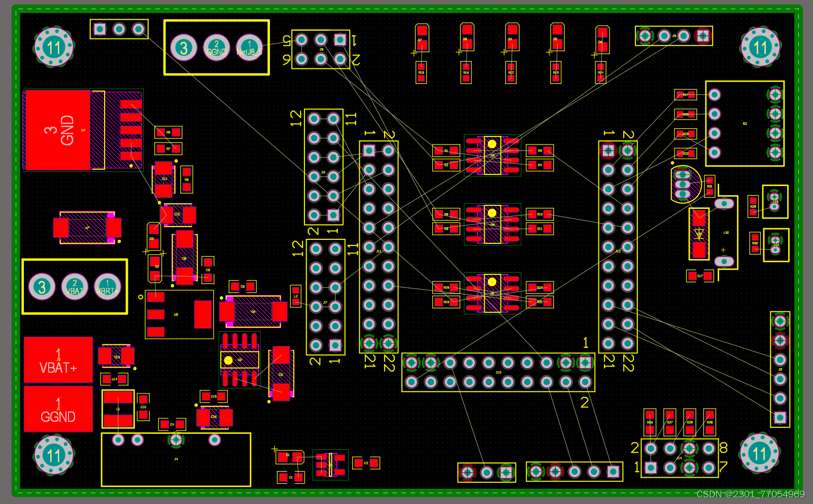Select the bottom-right mounting hole 11
Screen dimensions: 813x504
tap(759, 453)
